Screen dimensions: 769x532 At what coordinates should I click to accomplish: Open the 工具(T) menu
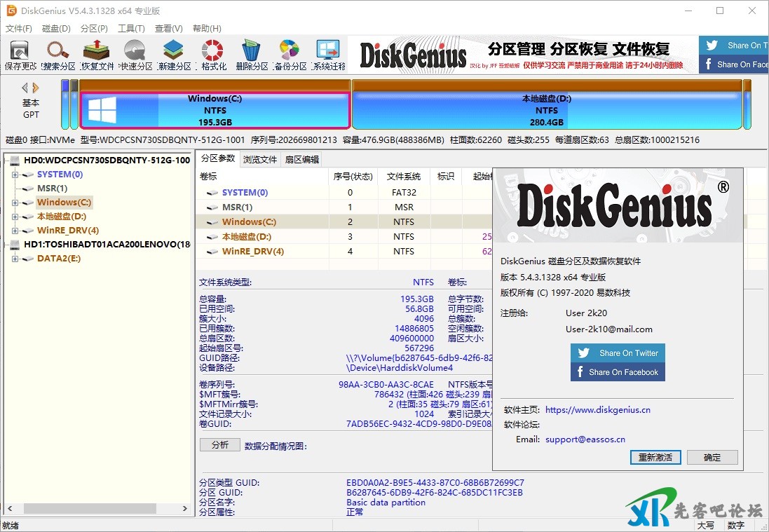[131, 29]
